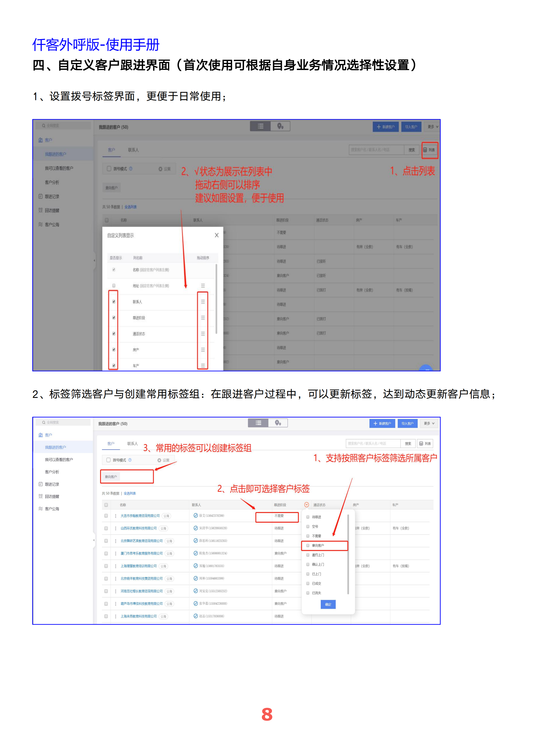Click the drag-sort handle beside 跟进阶段 in dialog
This screenshot has width=534, height=756.
pos(203,318)
